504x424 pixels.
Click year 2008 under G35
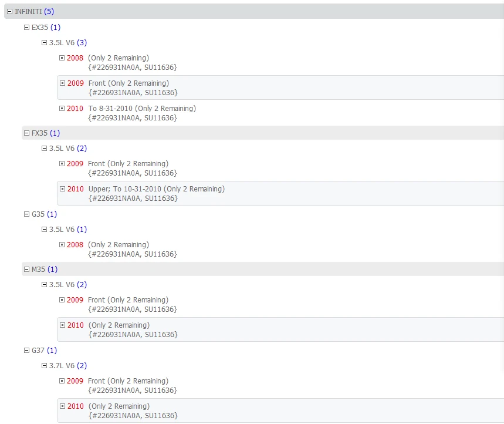75,245
